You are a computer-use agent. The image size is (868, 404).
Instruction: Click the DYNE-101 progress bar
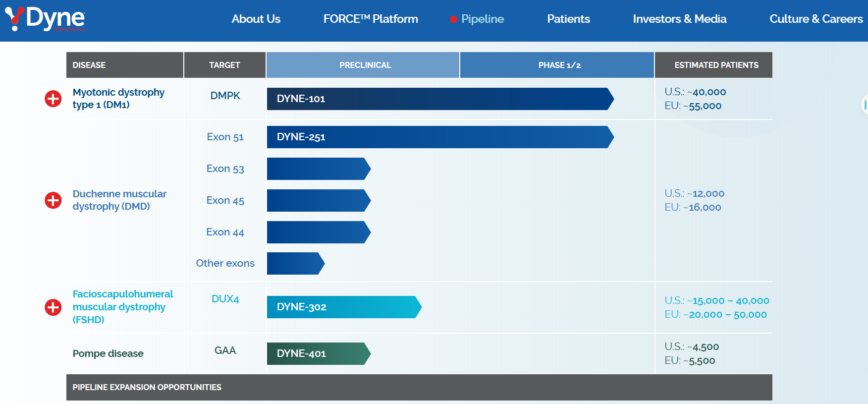(440, 99)
